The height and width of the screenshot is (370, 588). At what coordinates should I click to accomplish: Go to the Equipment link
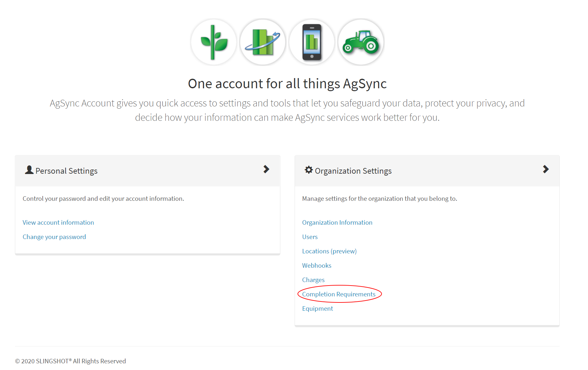318,308
